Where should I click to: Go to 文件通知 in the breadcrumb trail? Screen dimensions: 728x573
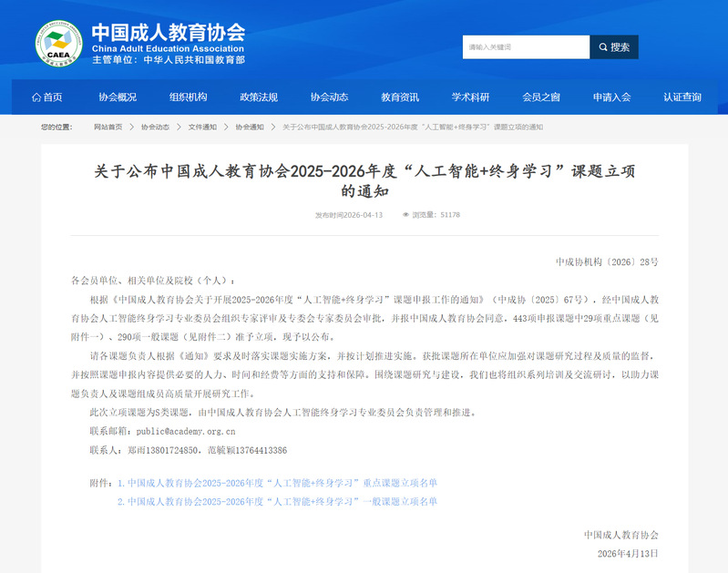click(202, 127)
